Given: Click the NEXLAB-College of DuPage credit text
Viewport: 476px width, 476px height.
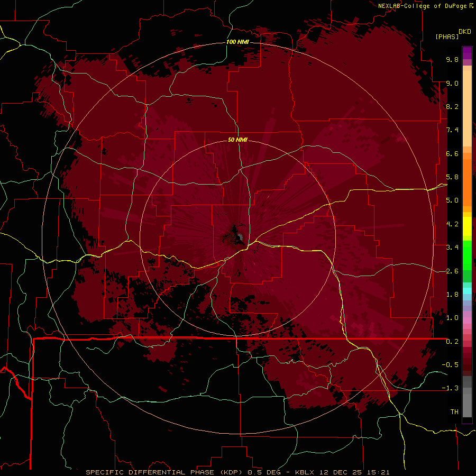Looking at the screenshot, I should pos(422,6).
